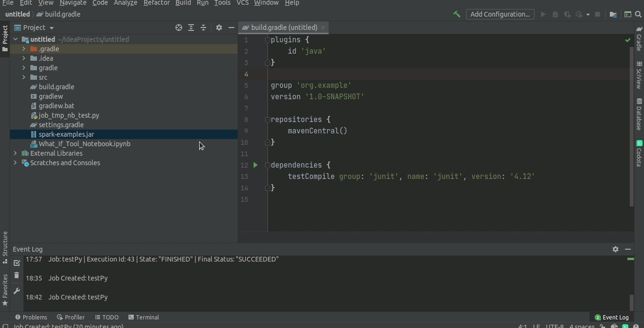Click the green run gutter icon at dependencies
This screenshot has height=328, width=644.
[256, 165]
